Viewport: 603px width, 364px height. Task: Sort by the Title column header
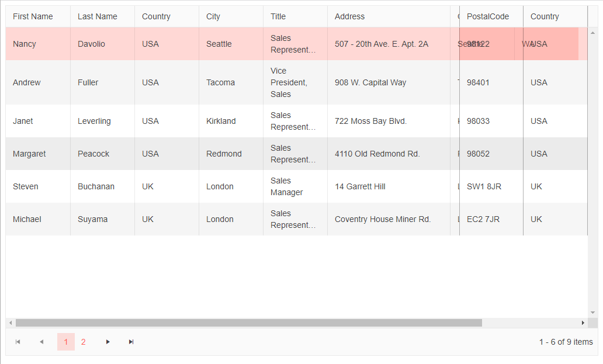tap(278, 16)
